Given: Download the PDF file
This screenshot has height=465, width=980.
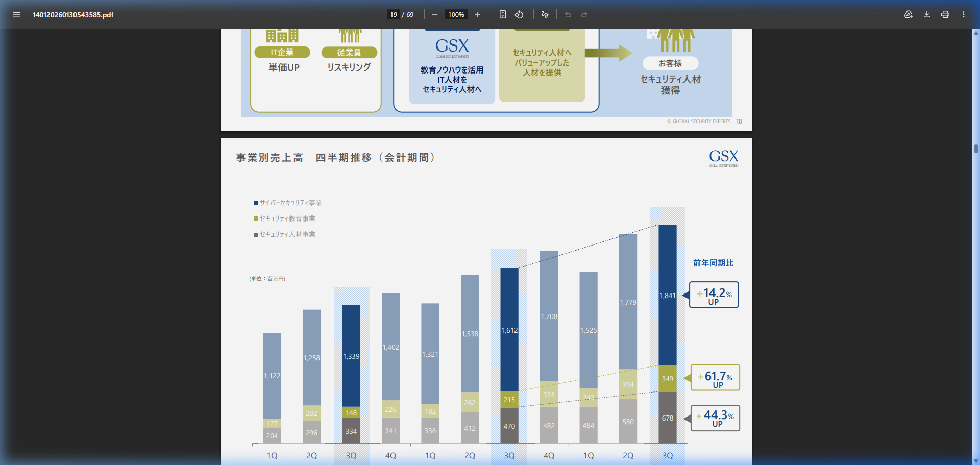Looking at the screenshot, I should [x=927, y=14].
